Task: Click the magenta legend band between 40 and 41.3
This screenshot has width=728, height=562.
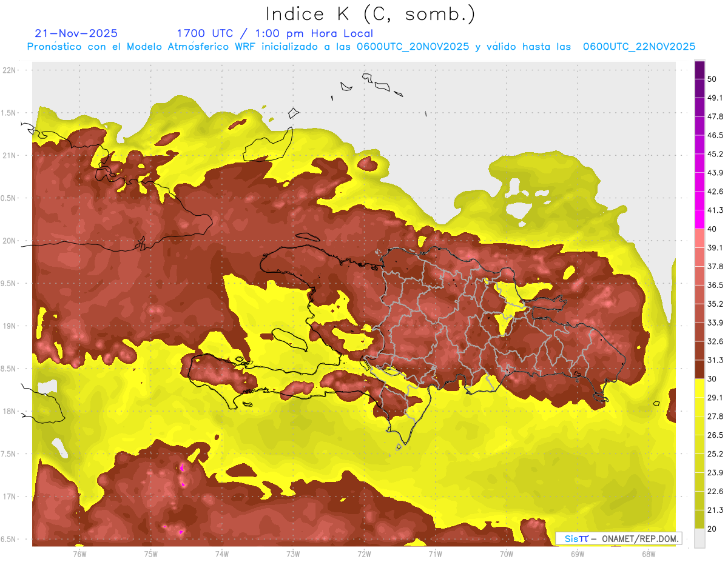Action: [699, 219]
